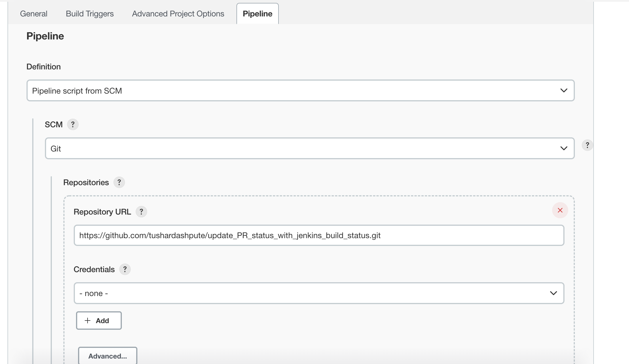Stay on the Pipeline tab
Viewport: 629px width, 364px height.
click(x=257, y=14)
